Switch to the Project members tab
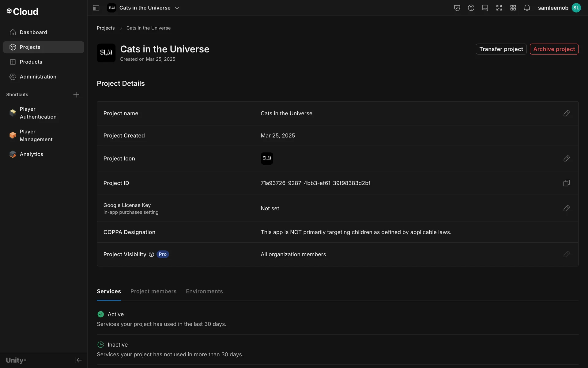588x368 pixels. click(153, 291)
